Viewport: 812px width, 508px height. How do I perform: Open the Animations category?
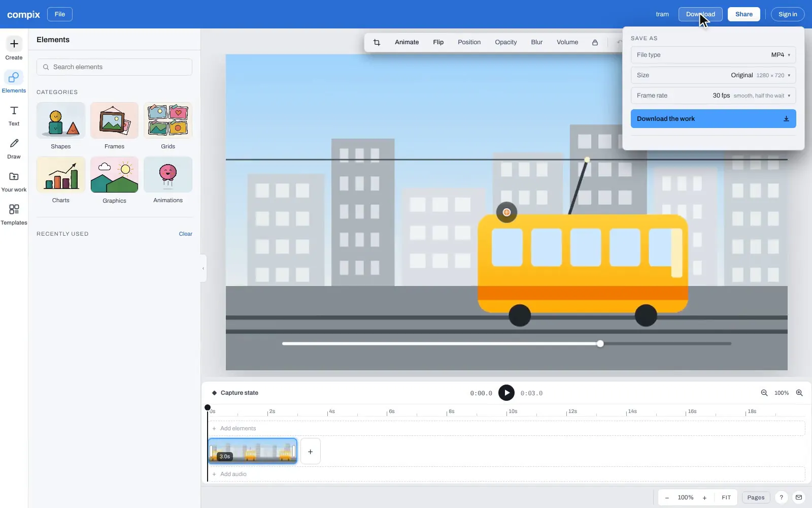click(x=168, y=180)
